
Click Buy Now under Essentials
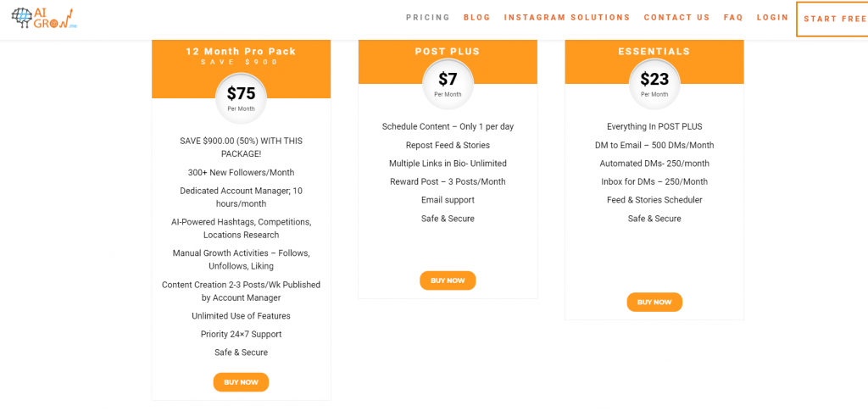(x=654, y=302)
